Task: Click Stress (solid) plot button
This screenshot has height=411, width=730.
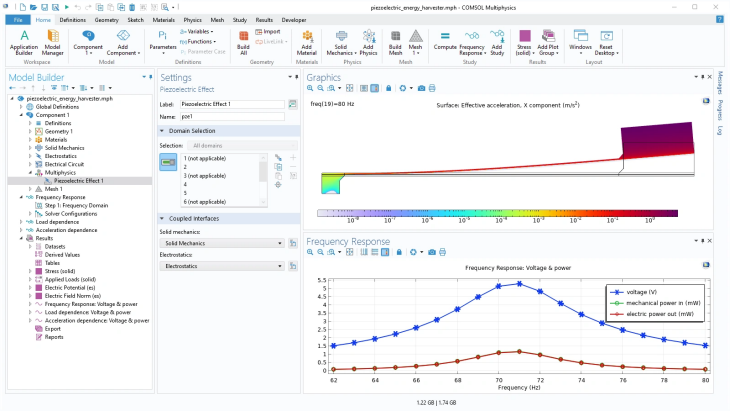Action: click(x=525, y=42)
